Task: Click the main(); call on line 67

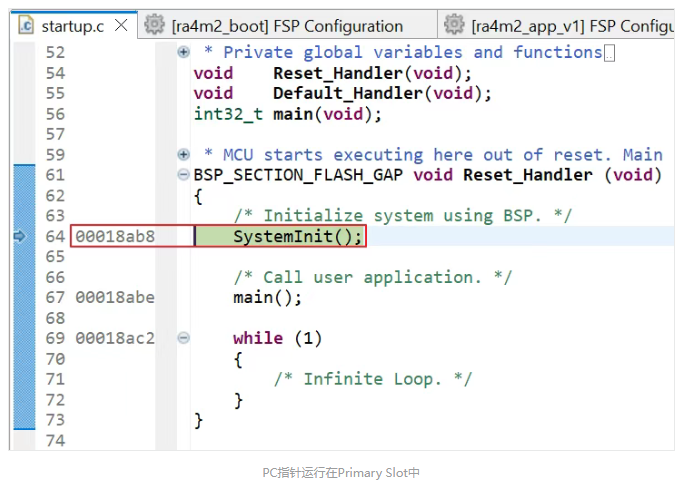Action: coord(267,298)
